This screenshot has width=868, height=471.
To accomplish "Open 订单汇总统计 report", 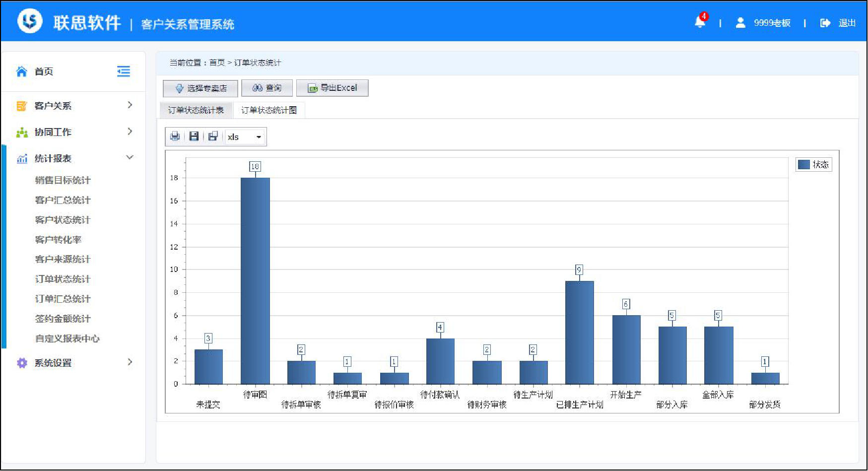I will (63, 299).
